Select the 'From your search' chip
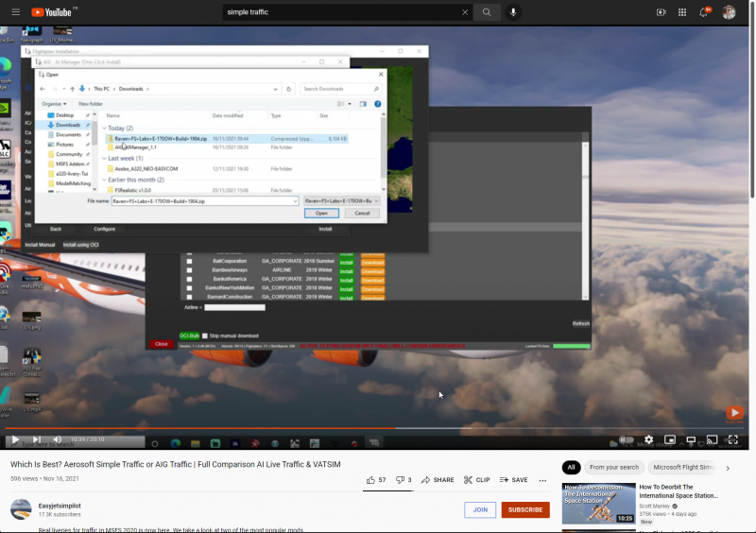The width and height of the screenshot is (756, 533). pyautogui.click(x=613, y=468)
